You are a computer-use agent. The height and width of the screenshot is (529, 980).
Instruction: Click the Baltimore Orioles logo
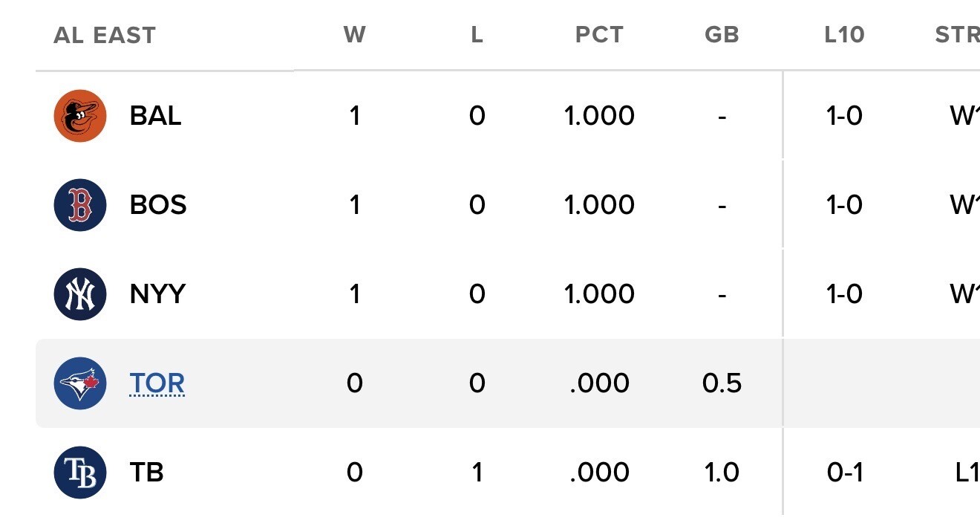point(80,116)
